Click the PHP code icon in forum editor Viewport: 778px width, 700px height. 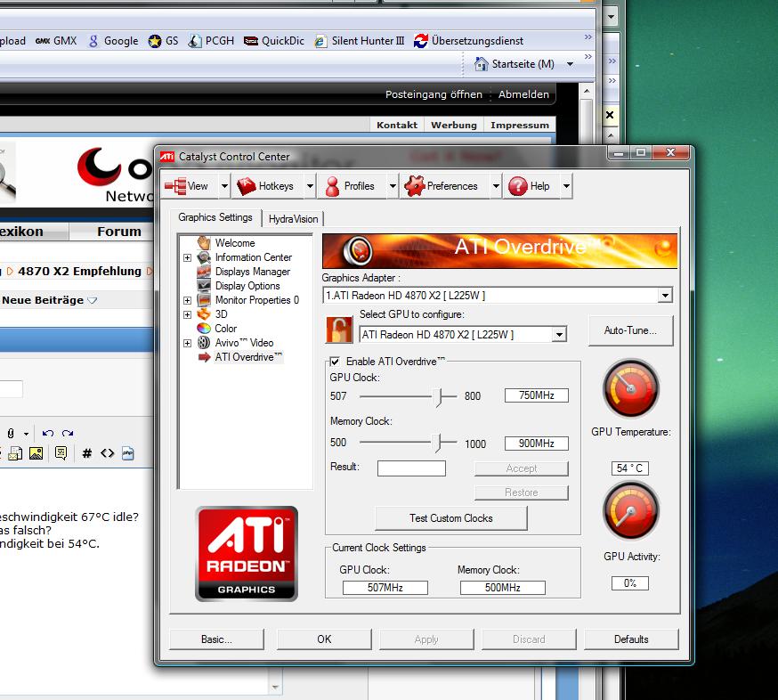(x=128, y=452)
